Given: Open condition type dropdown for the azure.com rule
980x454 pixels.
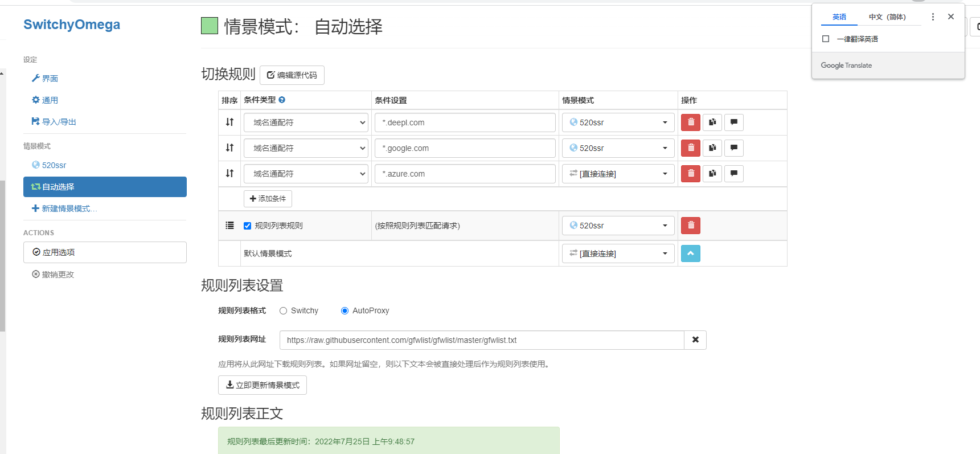Looking at the screenshot, I should 306,174.
